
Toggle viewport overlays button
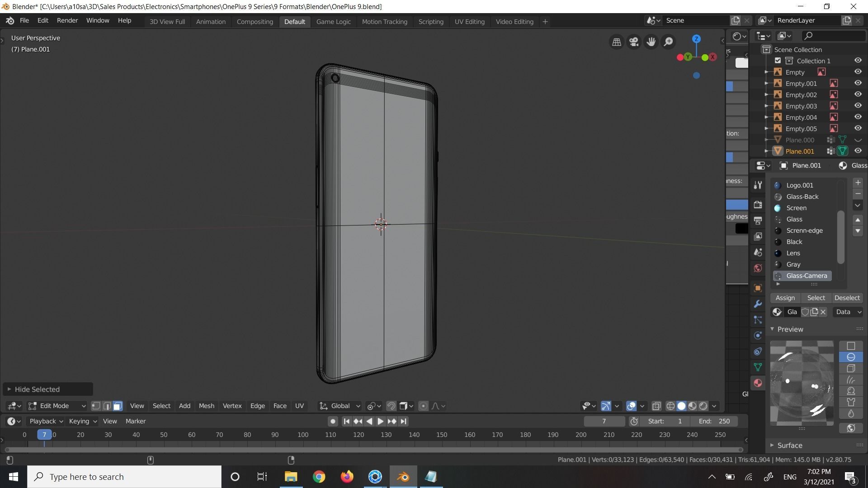pos(631,406)
